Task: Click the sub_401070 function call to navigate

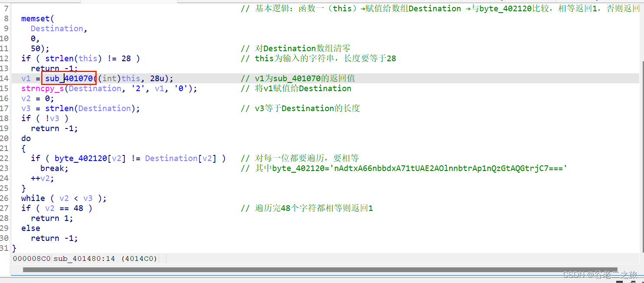Action: click(x=68, y=78)
